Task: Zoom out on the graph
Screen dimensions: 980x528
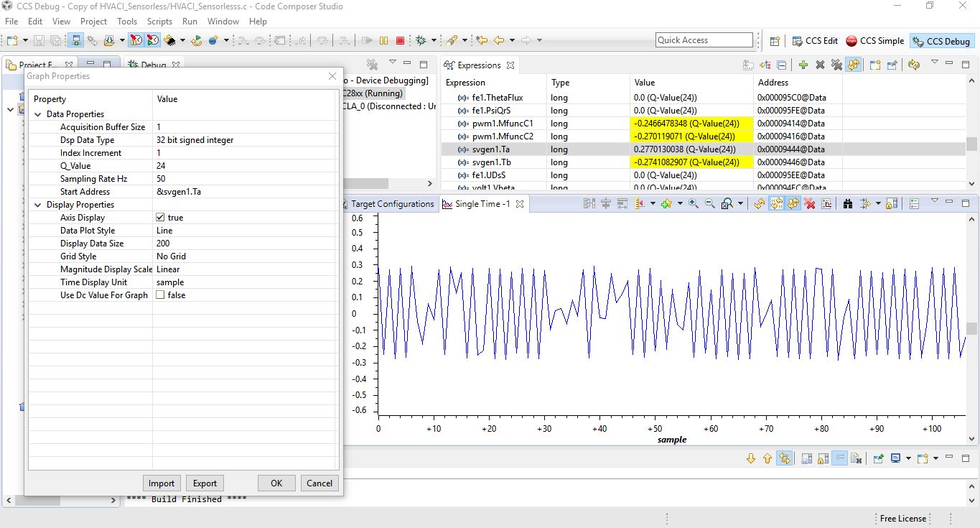Action: coord(710,204)
